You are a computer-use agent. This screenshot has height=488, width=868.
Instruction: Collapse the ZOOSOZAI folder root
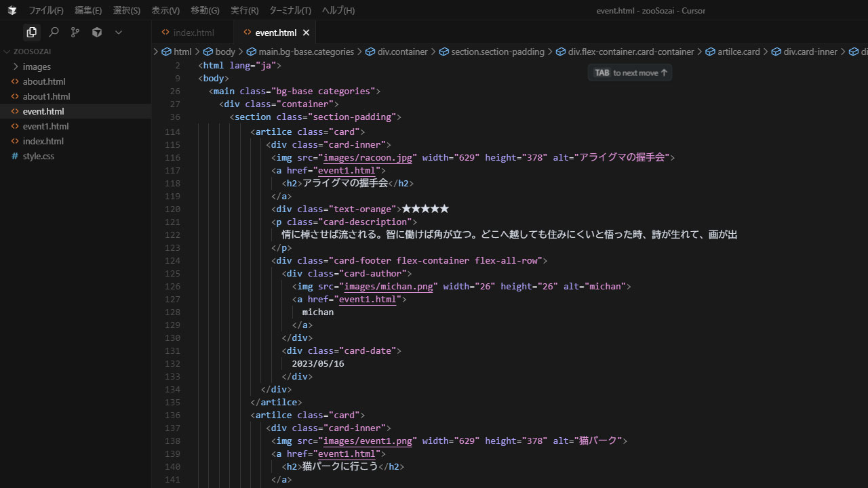pyautogui.click(x=75, y=52)
